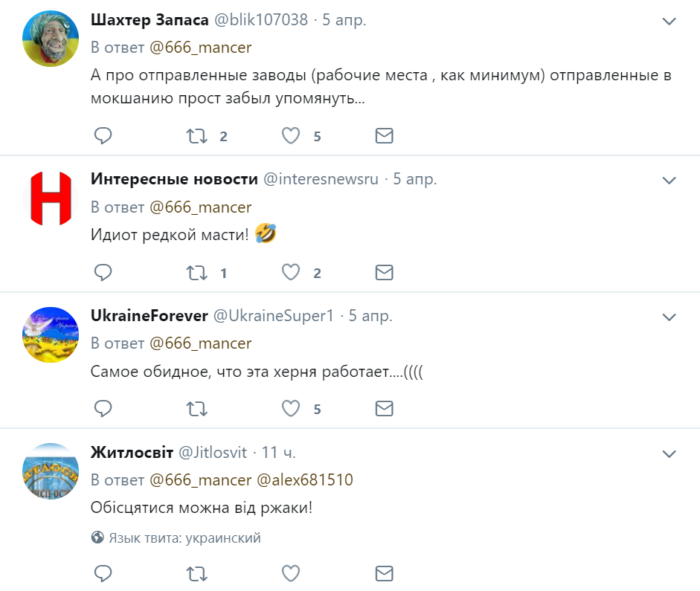700x591 pixels.
Task: Send Шахтер Запаса tweet via direct message
Action: pyautogui.click(x=384, y=135)
